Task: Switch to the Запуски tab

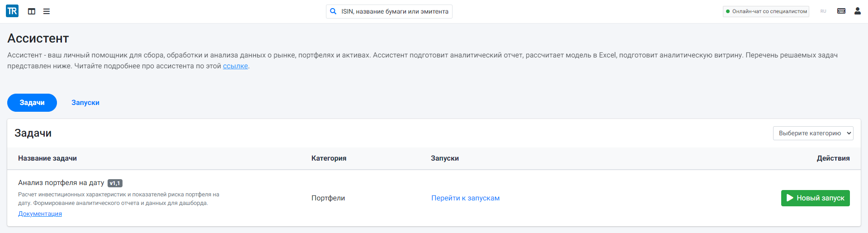Action: click(x=85, y=103)
